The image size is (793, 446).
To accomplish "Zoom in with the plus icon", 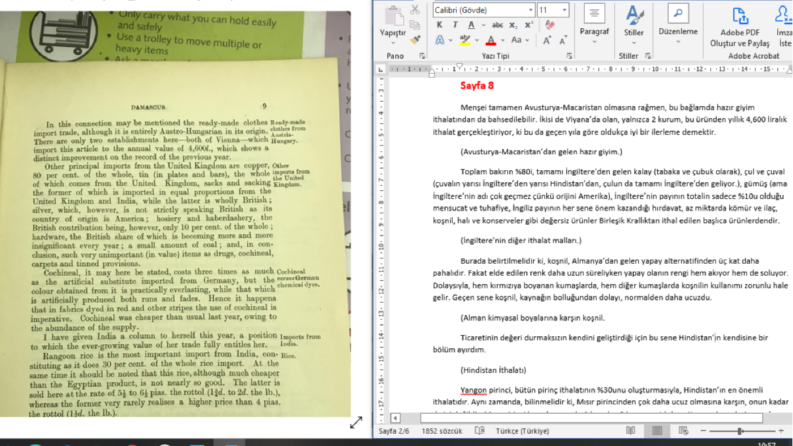I will click(781, 431).
